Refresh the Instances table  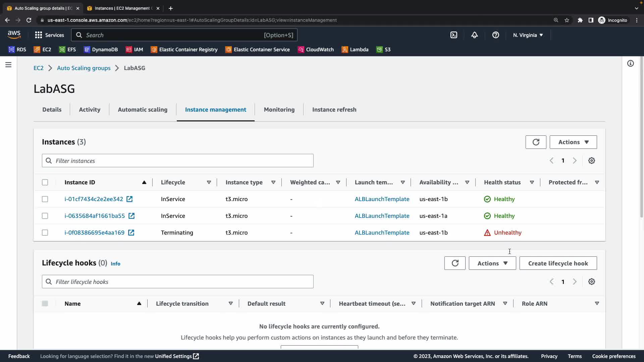tap(536, 142)
